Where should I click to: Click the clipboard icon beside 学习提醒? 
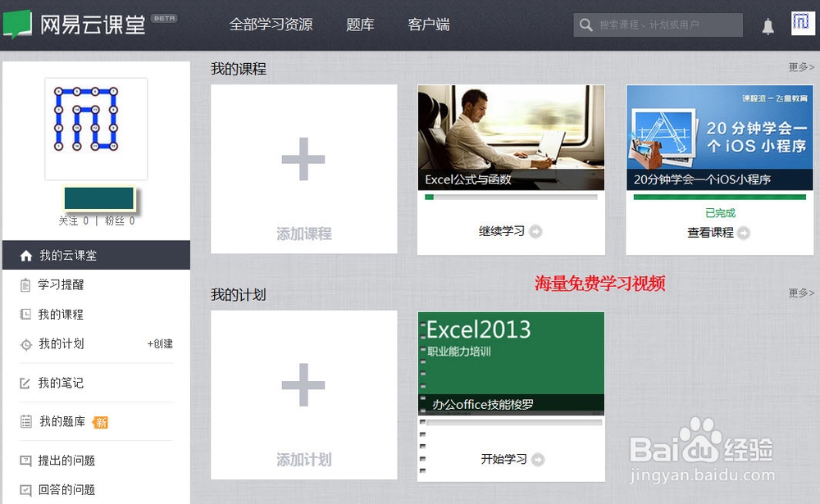click(25, 285)
